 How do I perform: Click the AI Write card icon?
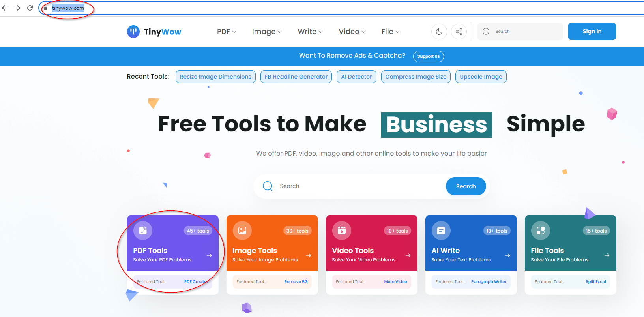point(441,231)
